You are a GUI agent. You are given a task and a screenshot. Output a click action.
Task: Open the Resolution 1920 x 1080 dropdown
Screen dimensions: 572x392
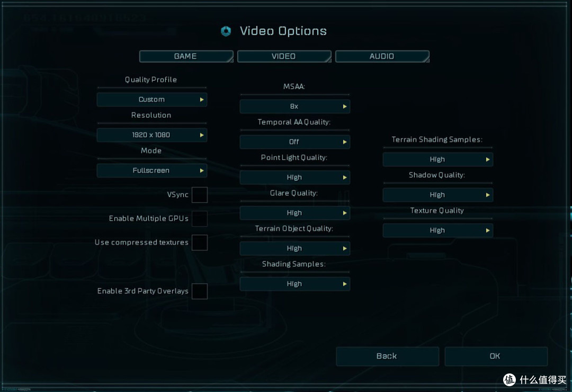(152, 135)
